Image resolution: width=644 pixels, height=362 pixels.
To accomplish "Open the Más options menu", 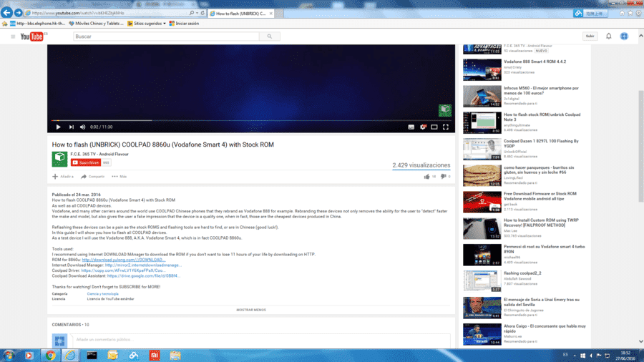I will coord(119,177).
